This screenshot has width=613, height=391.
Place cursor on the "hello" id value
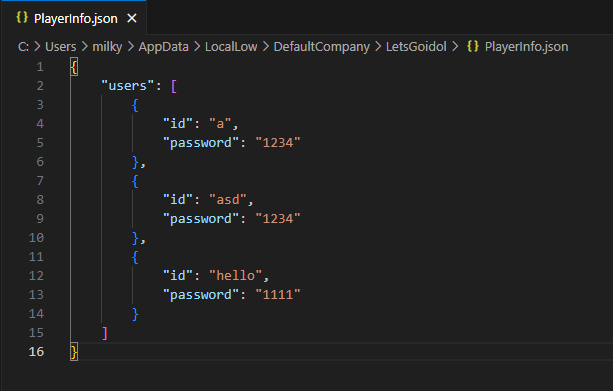[235, 276]
